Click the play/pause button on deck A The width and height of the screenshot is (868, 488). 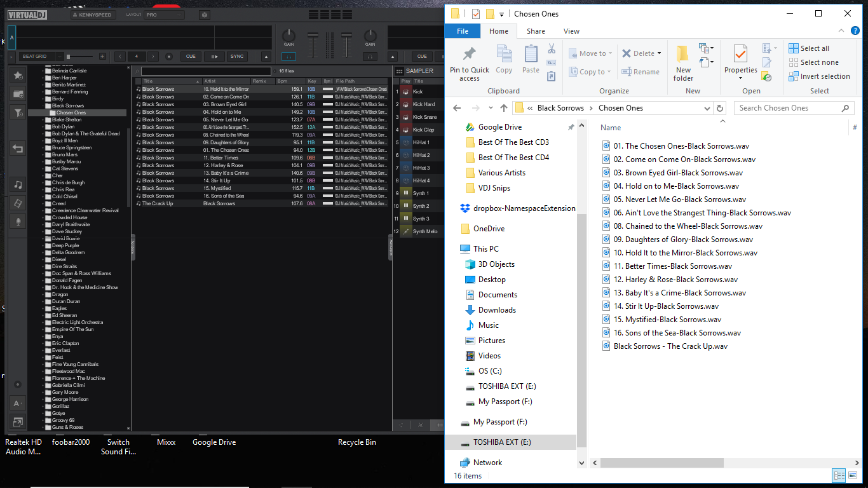[x=214, y=57]
